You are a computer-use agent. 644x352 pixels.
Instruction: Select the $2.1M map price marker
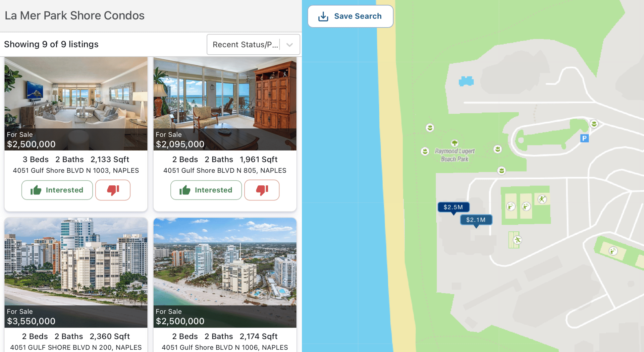(x=476, y=220)
